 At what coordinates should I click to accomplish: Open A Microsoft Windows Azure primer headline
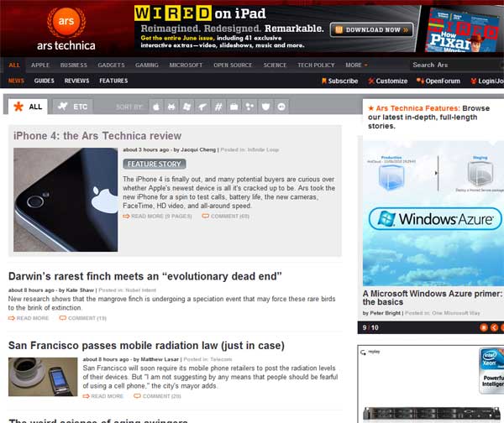[433, 298]
